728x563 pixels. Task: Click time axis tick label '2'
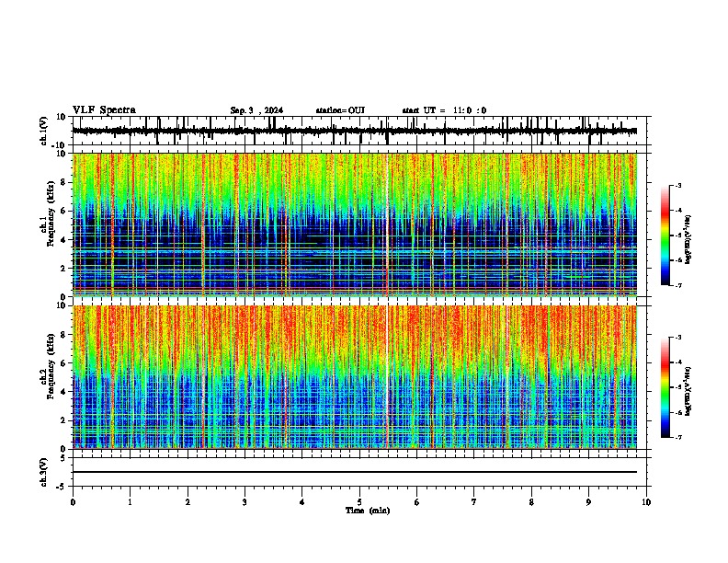(x=188, y=502)
